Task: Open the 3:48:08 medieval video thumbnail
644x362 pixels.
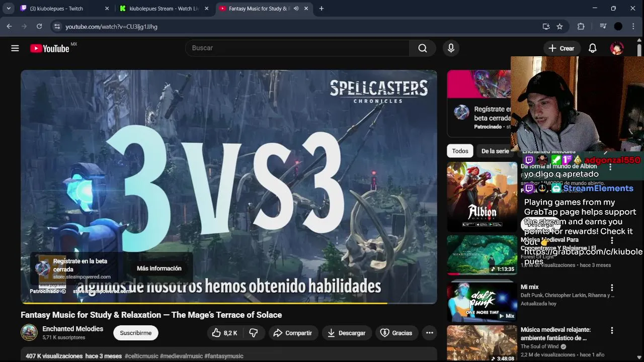Action: [482, 344]
